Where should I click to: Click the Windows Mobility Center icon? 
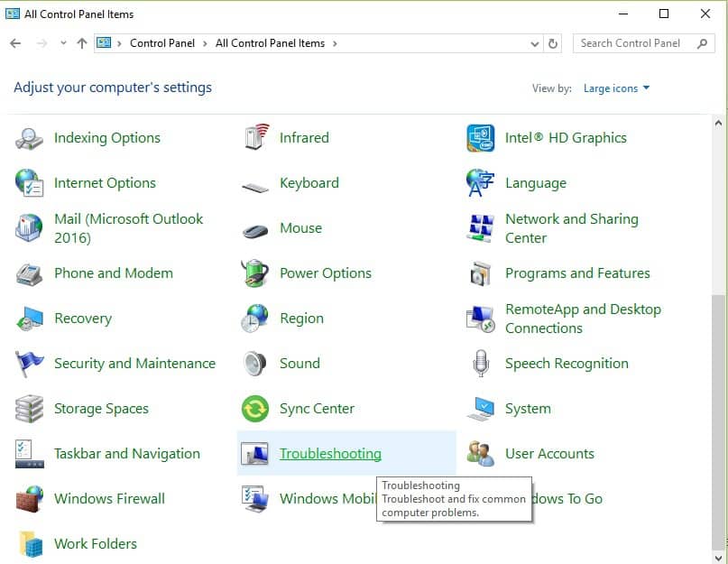255,499
